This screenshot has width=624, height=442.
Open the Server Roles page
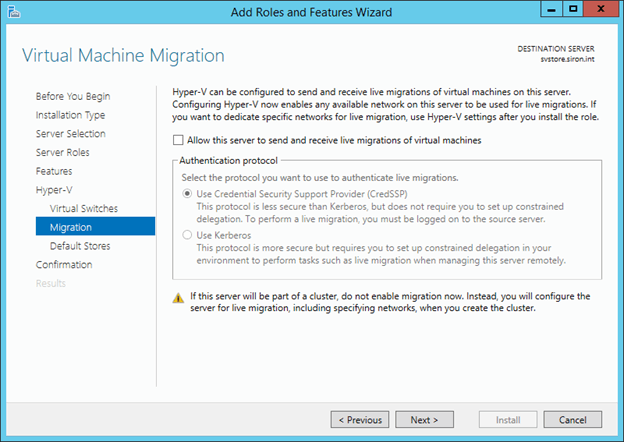[62, 152]
